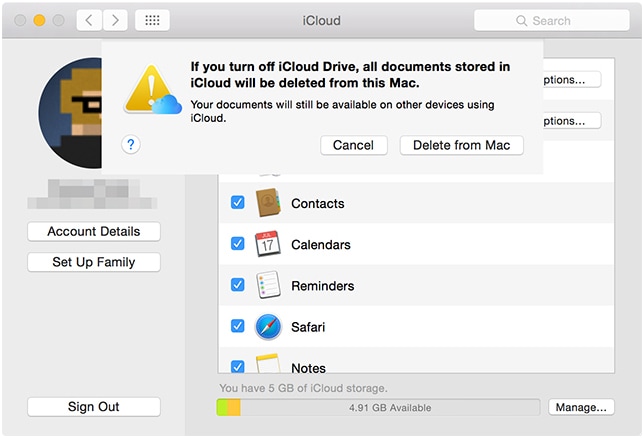
Task: Toggle the Safari checkbox
Action: point(238,326)
